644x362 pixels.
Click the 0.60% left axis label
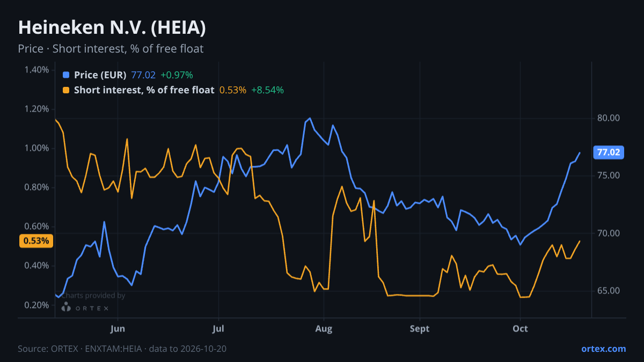pos(36,226)
